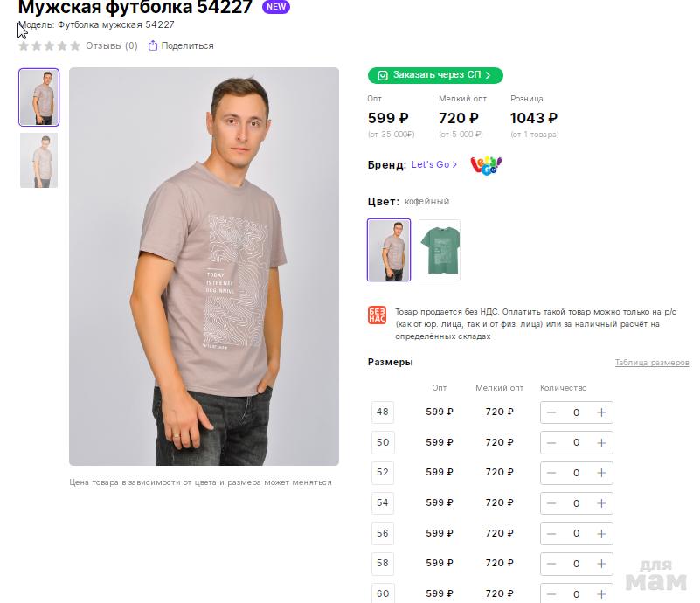Click minus icon for size 54
The height and width of the screenshot is (603, 700).
551,503
